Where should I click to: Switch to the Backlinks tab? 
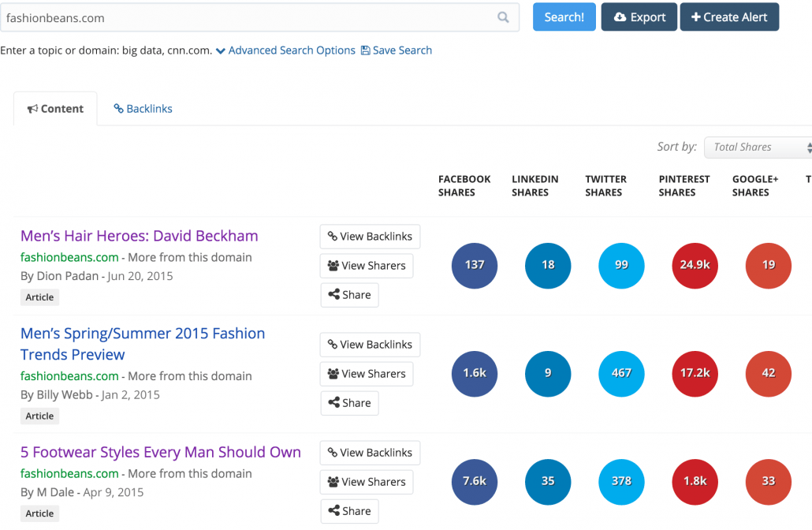tap(143, 109)
